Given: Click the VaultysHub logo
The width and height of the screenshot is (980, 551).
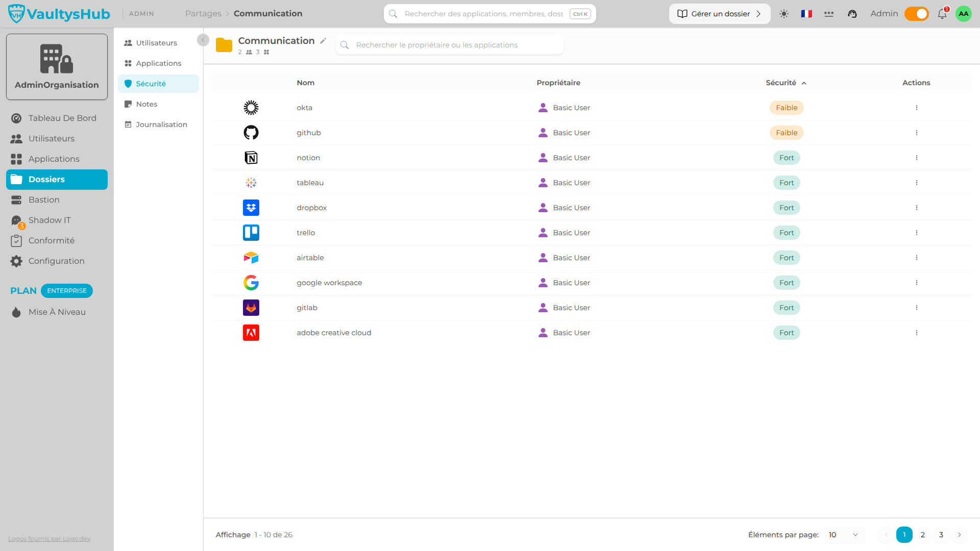Looking at the screenshot, I should tap(59, 14).
